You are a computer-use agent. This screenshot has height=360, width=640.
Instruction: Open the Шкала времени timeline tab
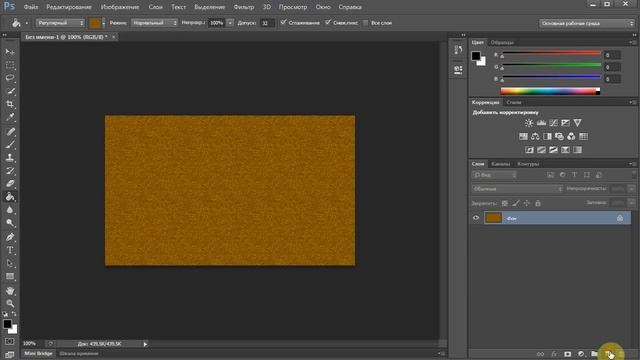click(x=79, y=353)
